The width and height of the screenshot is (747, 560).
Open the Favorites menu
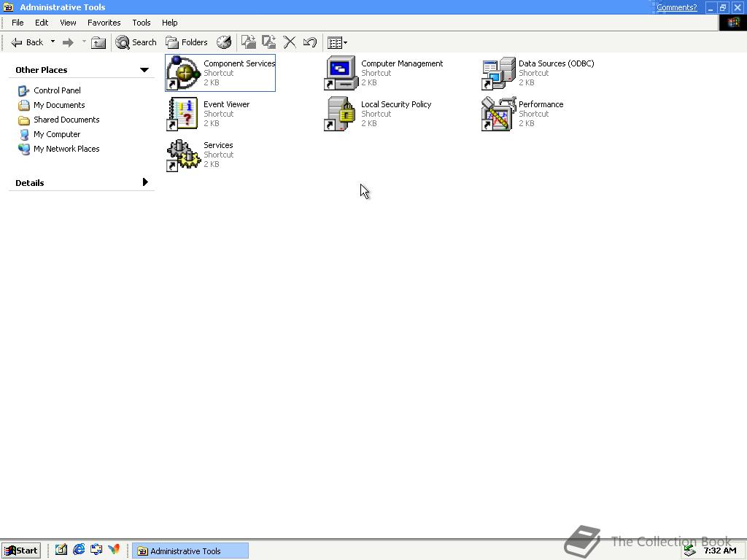tap(104, 23)
